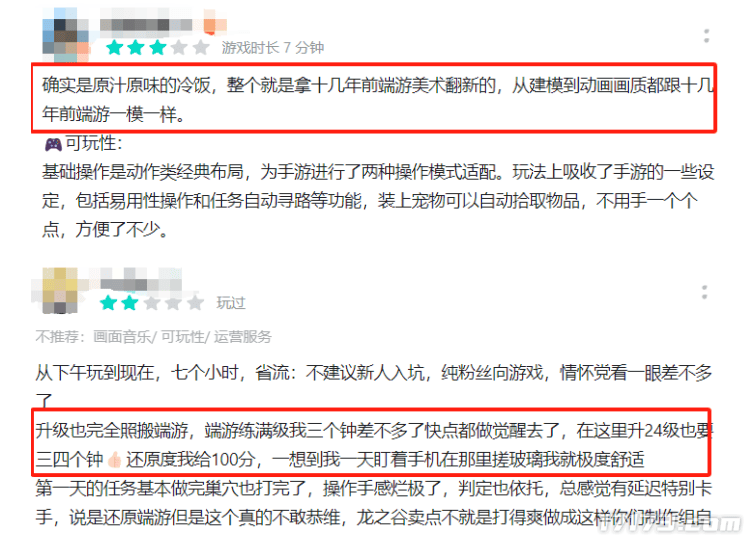Screen dimensions: 755x544
Task: Select the 可玩性 not-recommended tag
Action: [x=182, y=337]
